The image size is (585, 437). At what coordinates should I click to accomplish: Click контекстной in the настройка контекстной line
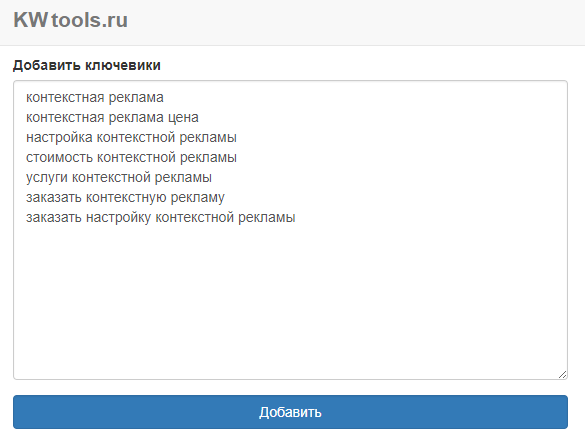136,138
